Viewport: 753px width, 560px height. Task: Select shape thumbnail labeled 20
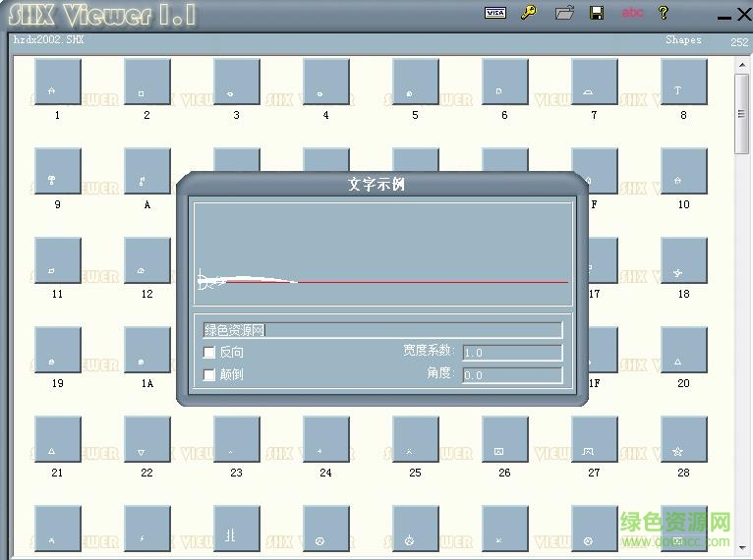click(x=684, y=350)
